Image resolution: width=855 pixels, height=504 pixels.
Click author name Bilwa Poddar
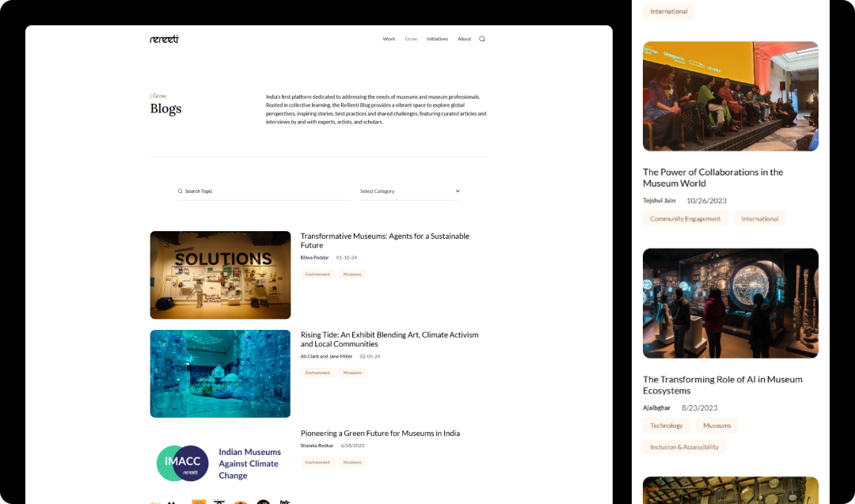(x=314, y=258)
